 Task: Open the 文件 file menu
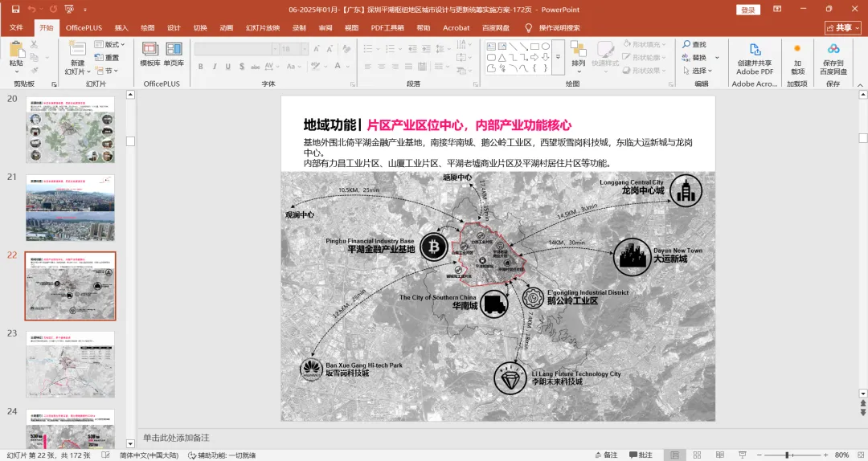(x=16, y=27)
